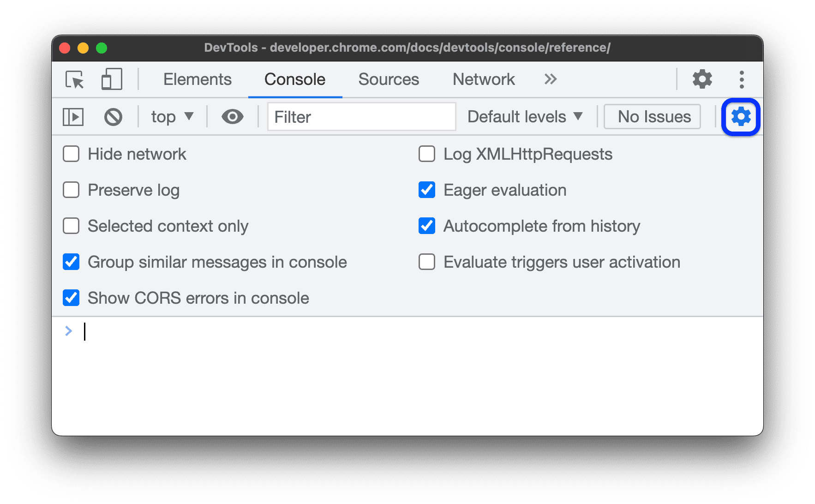Open the customize DevTools three-dot menu

pyautogui.click(x=741, y=79)
